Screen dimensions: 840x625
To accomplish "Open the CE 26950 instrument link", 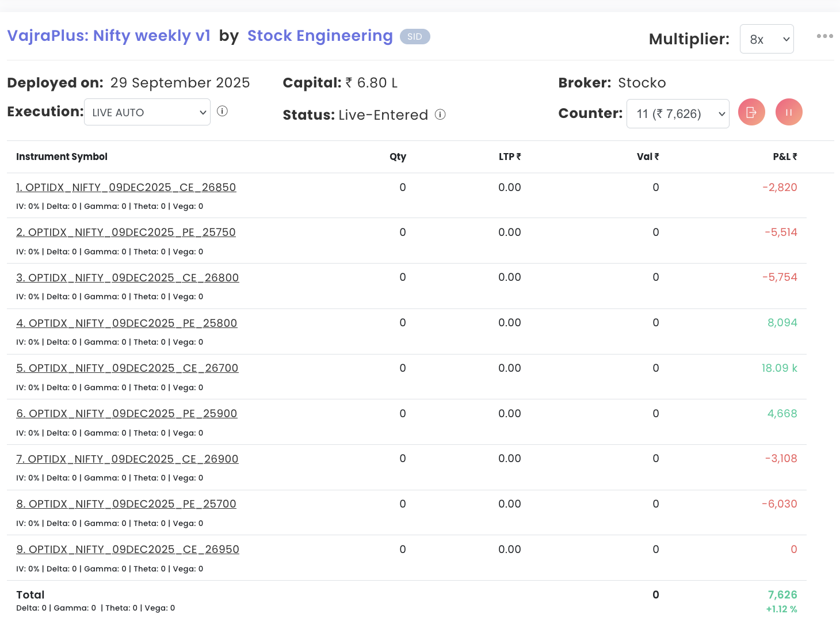I will click(x=128, y=550).
